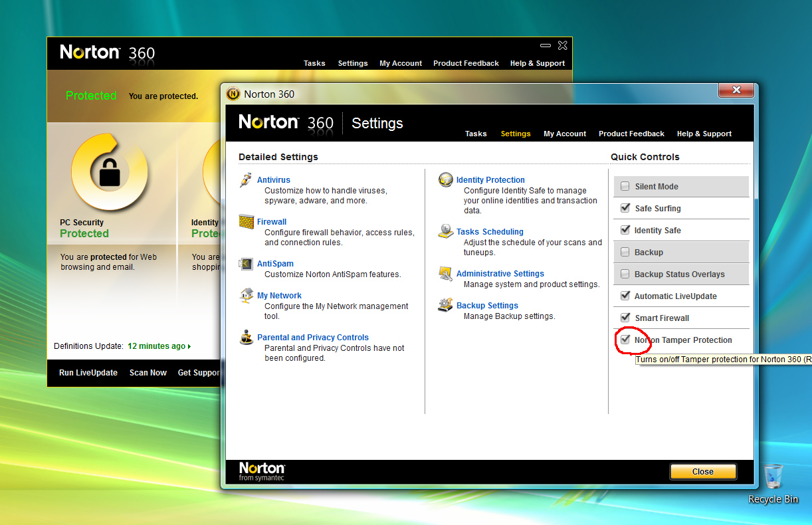The width and height of the screenshot is (812, 525).
Task: Click Run LiveUpdate in main window
Action: click(x=88, y=373)
